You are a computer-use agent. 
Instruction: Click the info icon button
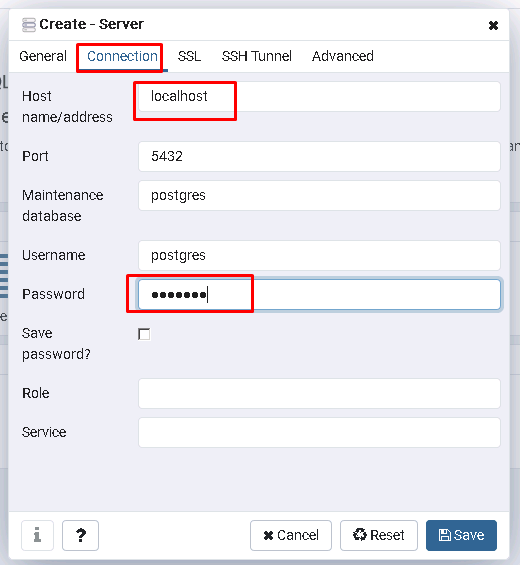37,535
